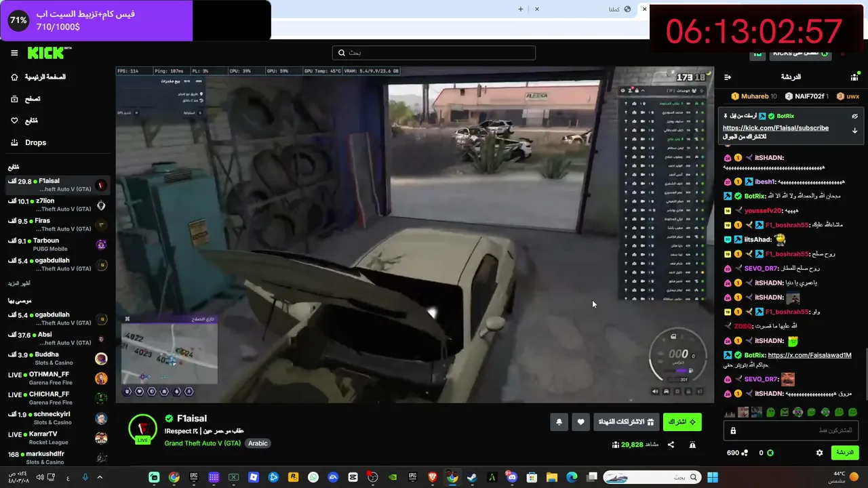Go to the home page sidebar item
The width and height of the screenshot is (868, 488).
(39, 77)
